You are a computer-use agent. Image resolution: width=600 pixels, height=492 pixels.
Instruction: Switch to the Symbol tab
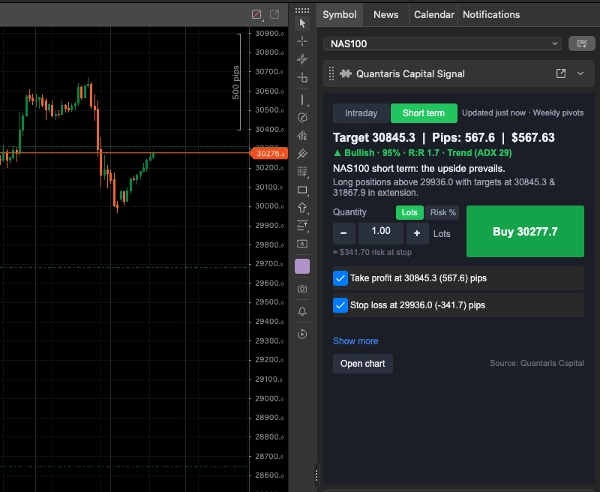coord(339,15)
